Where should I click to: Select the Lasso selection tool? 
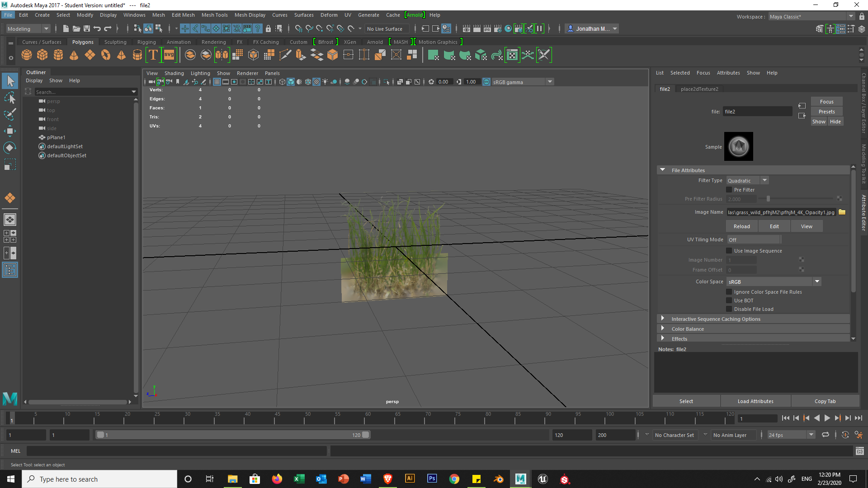coord(9,98)
